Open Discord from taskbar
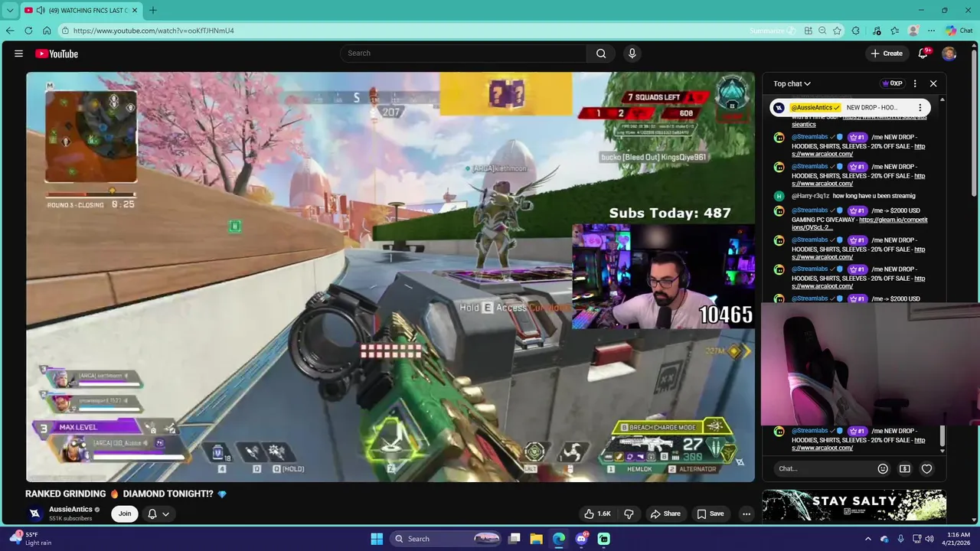 582,539
